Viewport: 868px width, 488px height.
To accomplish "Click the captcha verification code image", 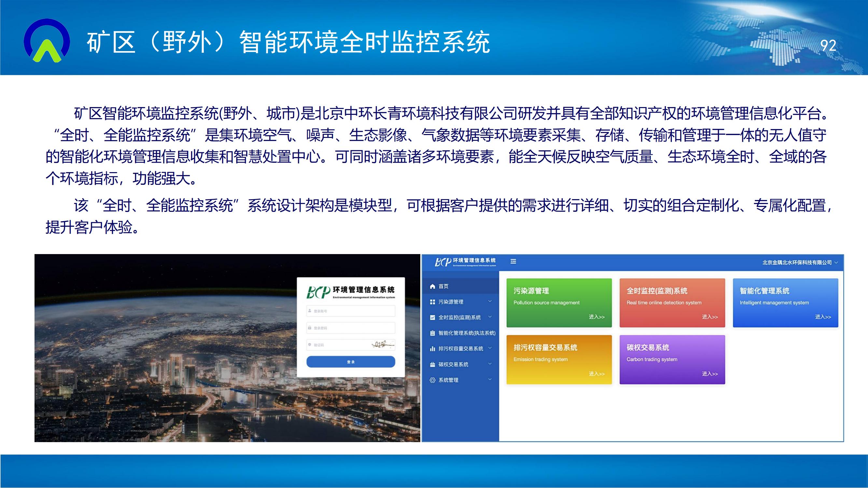I will coord(383,345).
